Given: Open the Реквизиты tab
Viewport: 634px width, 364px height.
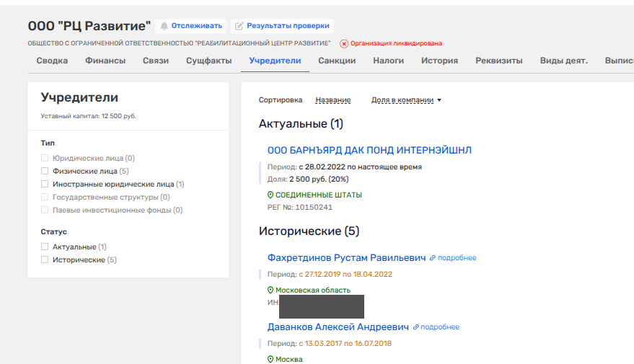Looking at the screenshot, I should (x=499, y=61).
